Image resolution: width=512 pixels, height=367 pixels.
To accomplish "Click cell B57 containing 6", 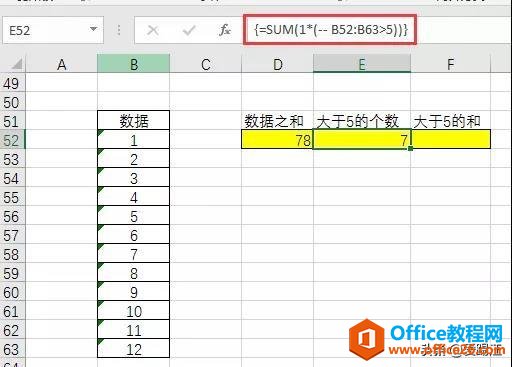I will click(134, 235).
